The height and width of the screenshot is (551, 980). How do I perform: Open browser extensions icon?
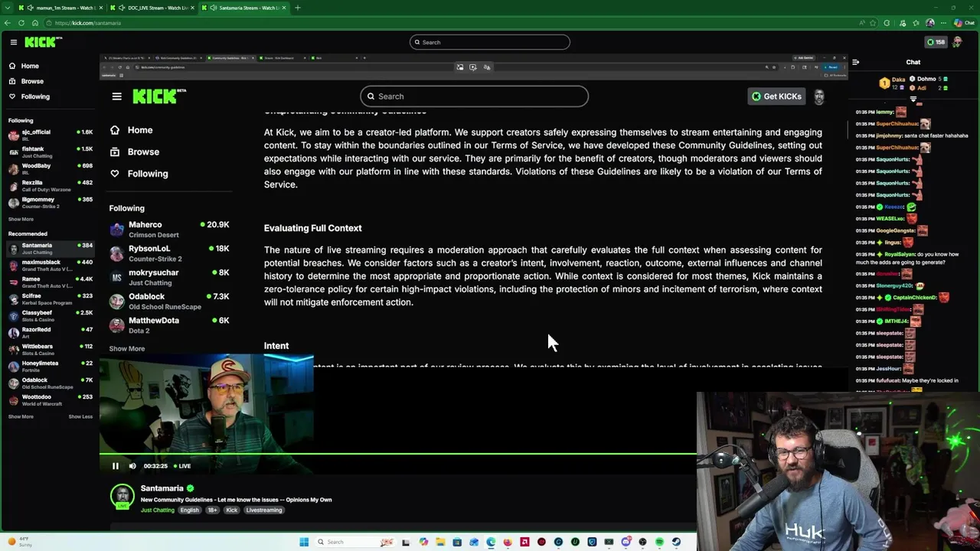[887, 23]
